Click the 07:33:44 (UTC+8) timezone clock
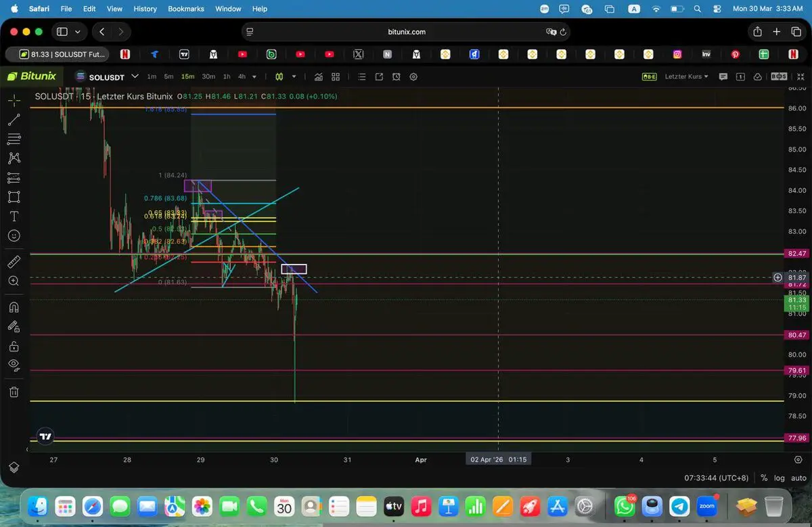The image size is (812, 527). 717,478
